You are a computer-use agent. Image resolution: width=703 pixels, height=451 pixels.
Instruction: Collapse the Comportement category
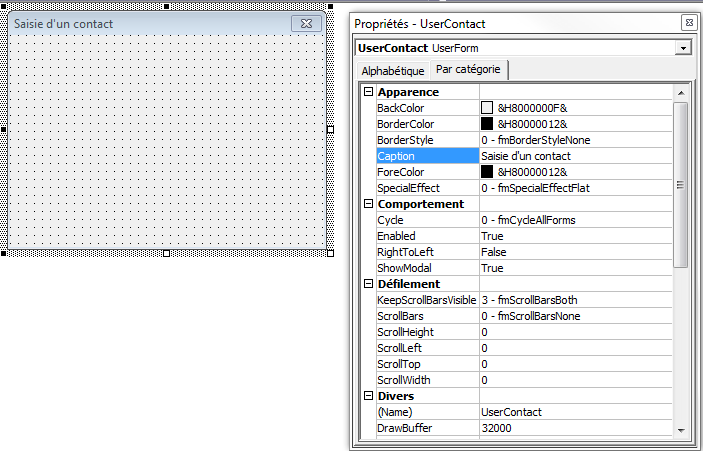click(x=368, y=204)
